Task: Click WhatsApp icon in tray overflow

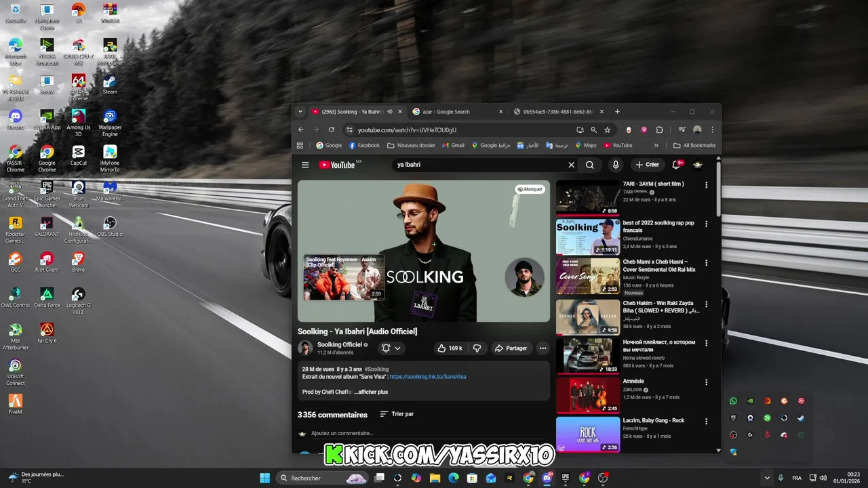Action: click(x=733, y=401)
